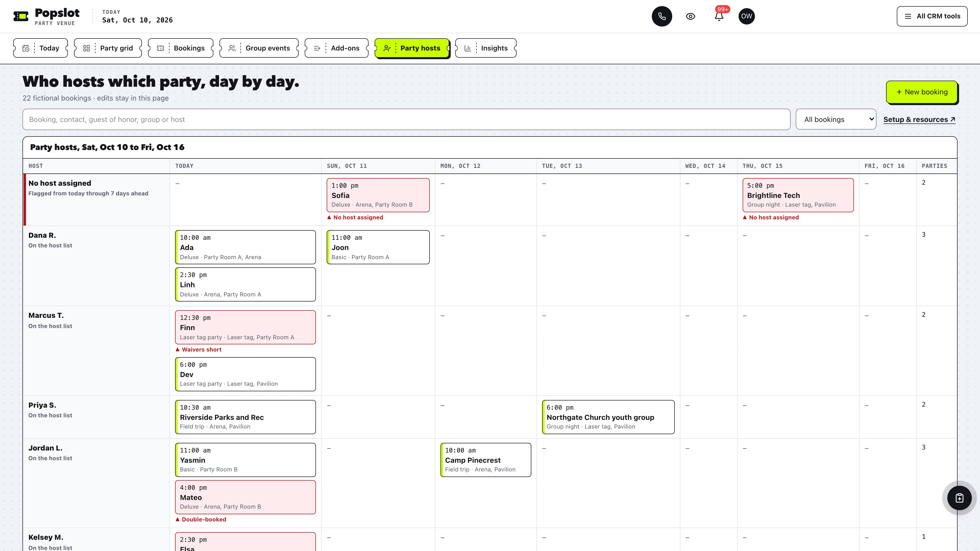
Task: Focus the booking search input field
Action: tap(406, 119)
